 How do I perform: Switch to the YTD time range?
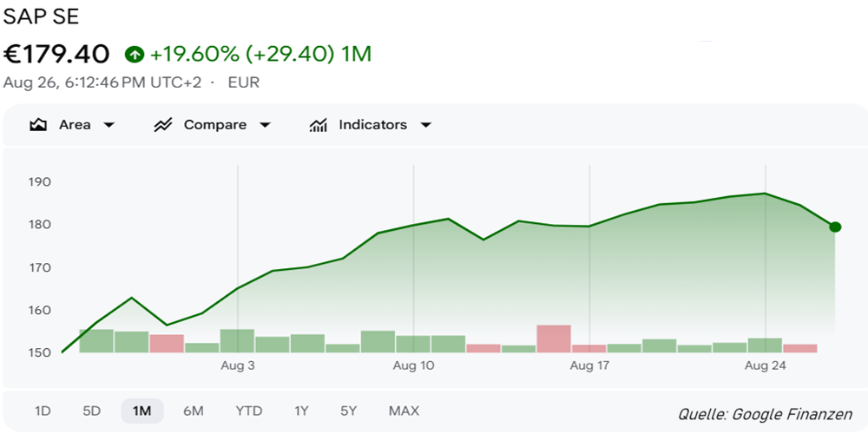[248, 411]
